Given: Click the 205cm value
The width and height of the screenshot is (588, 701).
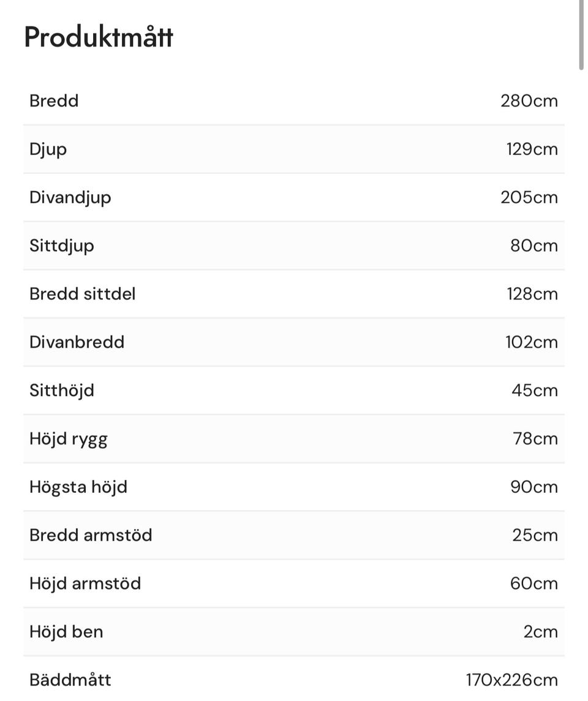Looking at the screenshot, I should [529, 197].
